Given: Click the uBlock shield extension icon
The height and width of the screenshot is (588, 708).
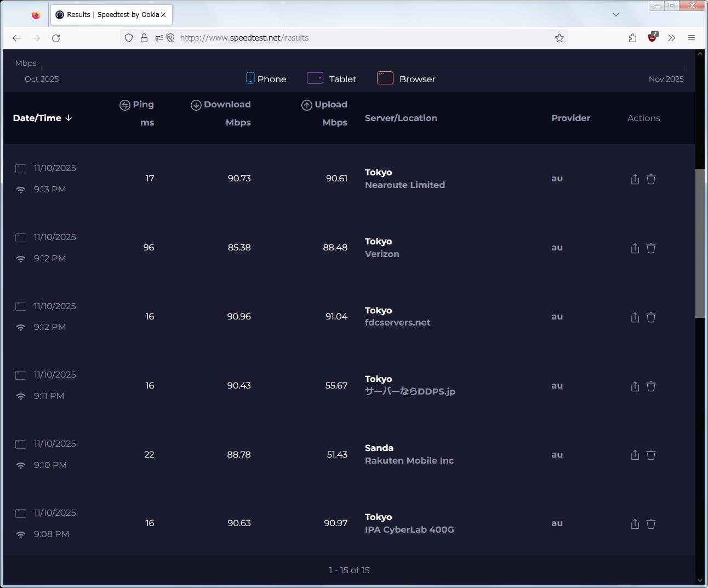Looking at the screenshot, I should (652, 38).
